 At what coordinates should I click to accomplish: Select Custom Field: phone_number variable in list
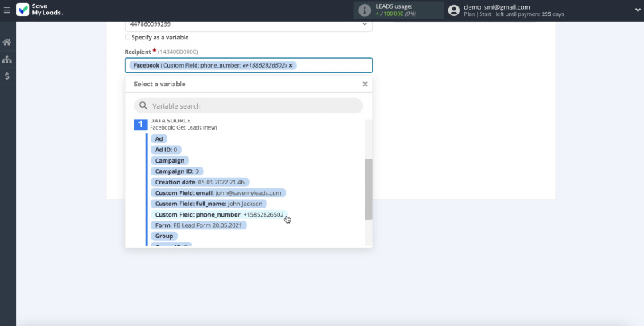[x=219, y=214]
